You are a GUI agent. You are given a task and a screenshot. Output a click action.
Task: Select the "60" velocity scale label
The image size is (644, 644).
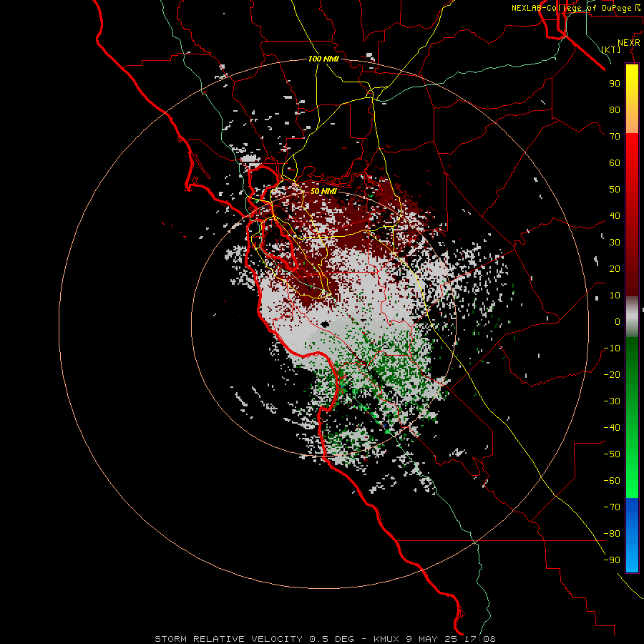(615, 163)
